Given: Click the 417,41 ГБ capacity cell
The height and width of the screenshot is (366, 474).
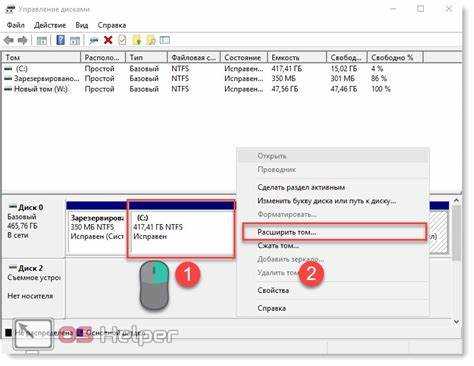Looking at the screenshot, I should (x=287, y=69).
